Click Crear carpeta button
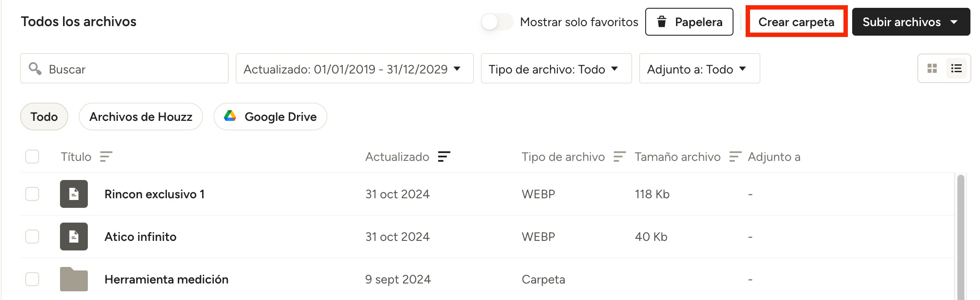 point(796,22)
